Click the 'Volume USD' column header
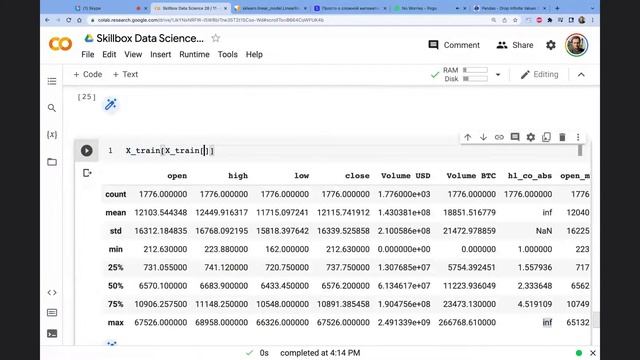Image resolution: width=640 pixels, height=360 pixels. click(x=406, y=176)
